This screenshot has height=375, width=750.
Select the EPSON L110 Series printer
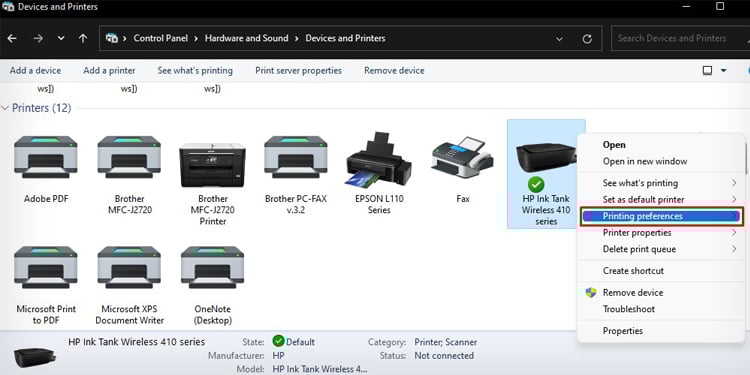[x=379, y=160]
